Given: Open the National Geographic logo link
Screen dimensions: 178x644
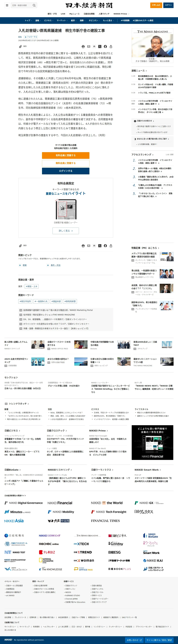Looking at the screenshot, I should point(46,561).
